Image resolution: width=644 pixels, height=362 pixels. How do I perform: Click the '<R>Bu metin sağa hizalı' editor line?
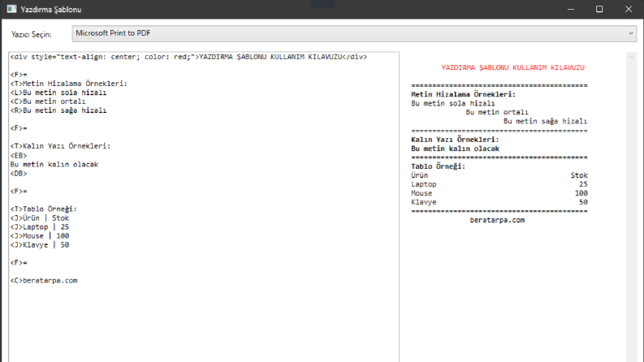(58, 111)
